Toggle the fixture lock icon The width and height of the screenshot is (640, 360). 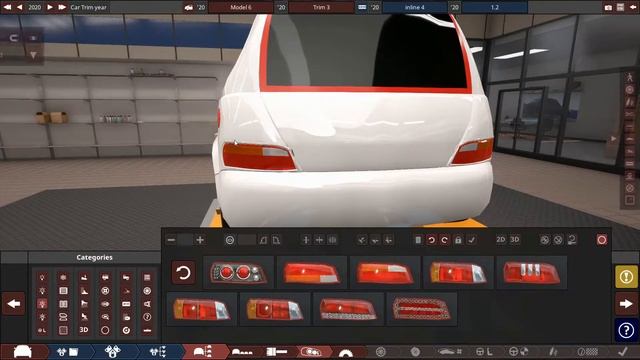click(x=458, y=240)
